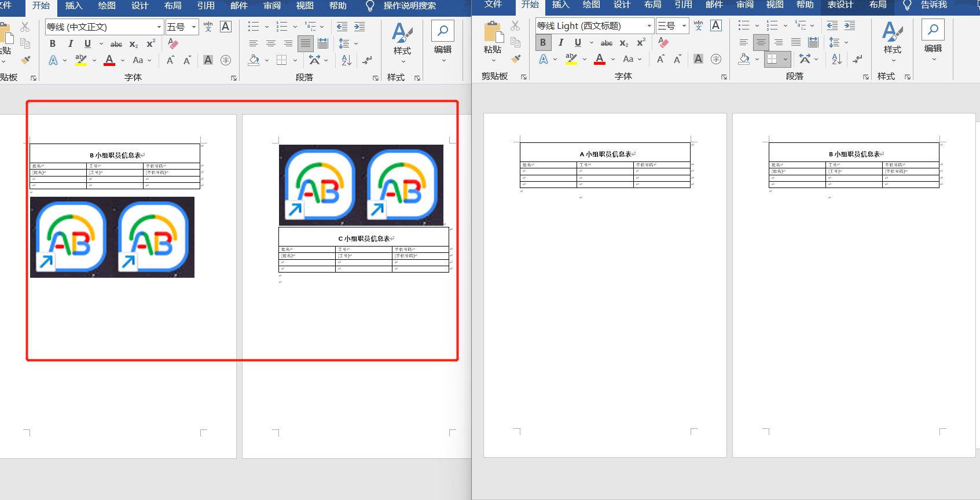Click Clear Formatting eraser icon in left window
Viewport: 980px width, 500px height.
click(x=172, y=44)
